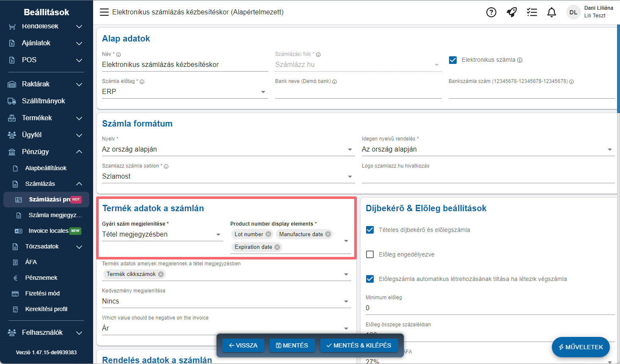Click info icon next to Elektronikus számla
620x364 pixels.
pos(520,60)
